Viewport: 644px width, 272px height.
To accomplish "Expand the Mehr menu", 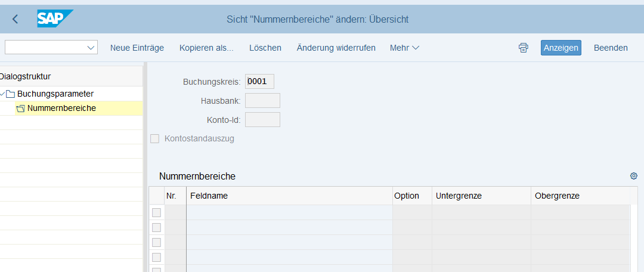I will tap(404, 48).
